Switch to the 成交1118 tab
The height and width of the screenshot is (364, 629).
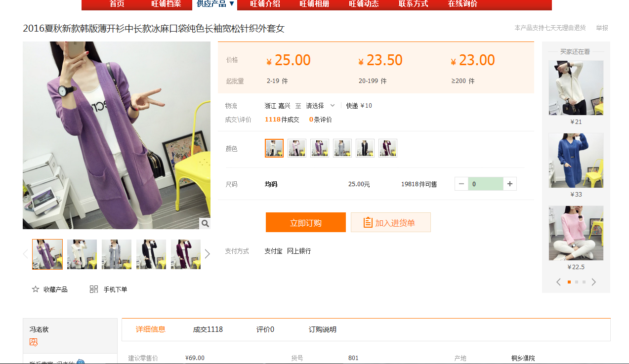pyautogui.click(x=208, y=329)
